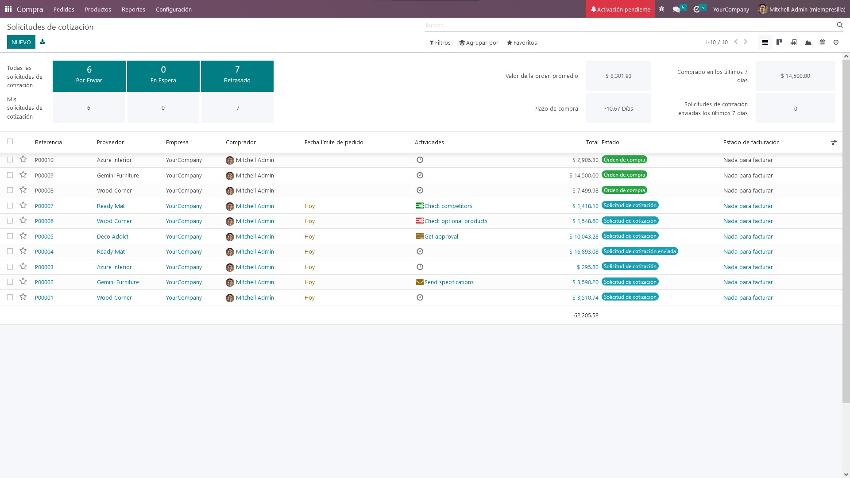Switch to kanban view
Screen dimensions: 850x478
tap(779, 42)
